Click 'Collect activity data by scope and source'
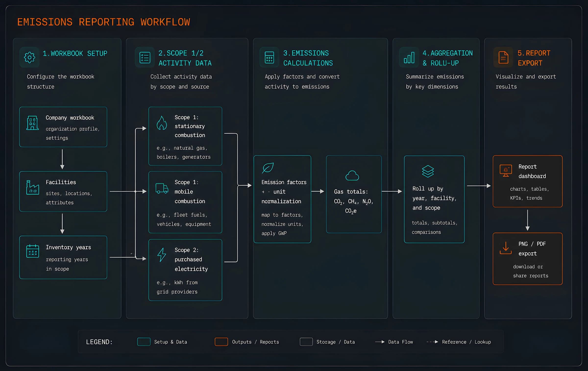This screenshot has width=588, height=371. point(181,82)
